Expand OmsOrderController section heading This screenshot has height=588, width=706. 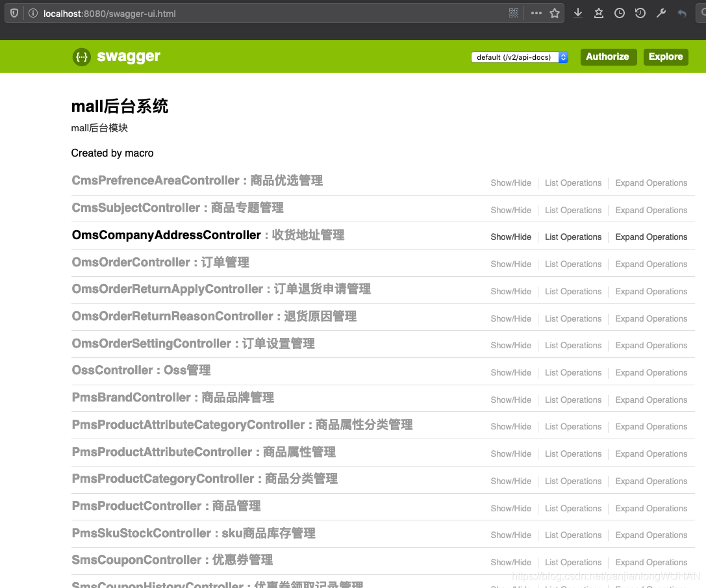(160, 262)
